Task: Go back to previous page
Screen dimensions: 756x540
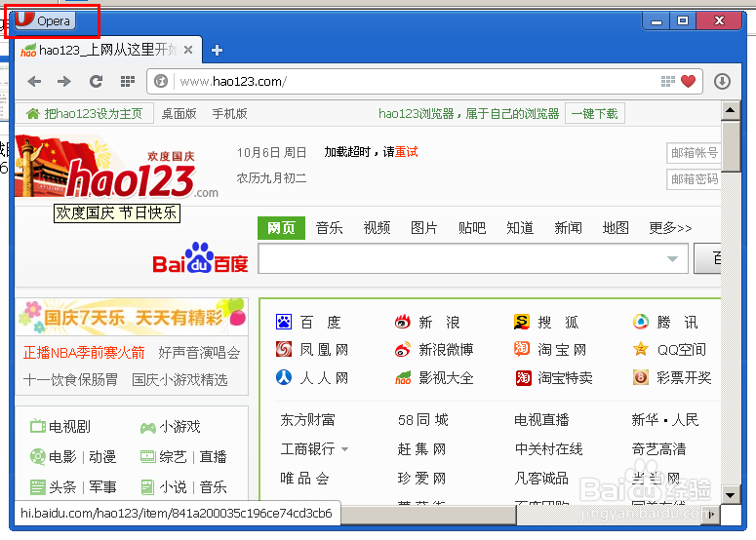Action: (x=34, y=82)
